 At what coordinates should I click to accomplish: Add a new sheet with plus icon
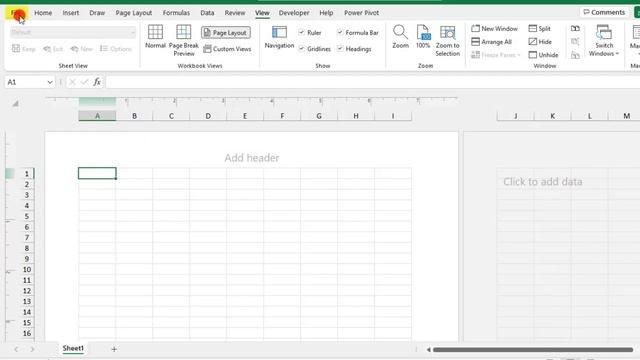(114, 349)
